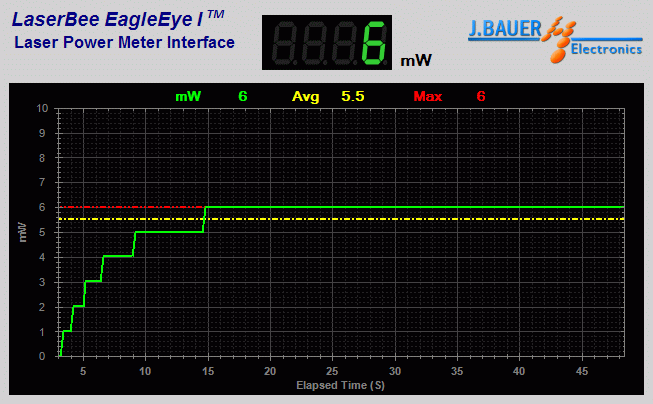Click the x-axis tick label '35'

pos(457,371)
